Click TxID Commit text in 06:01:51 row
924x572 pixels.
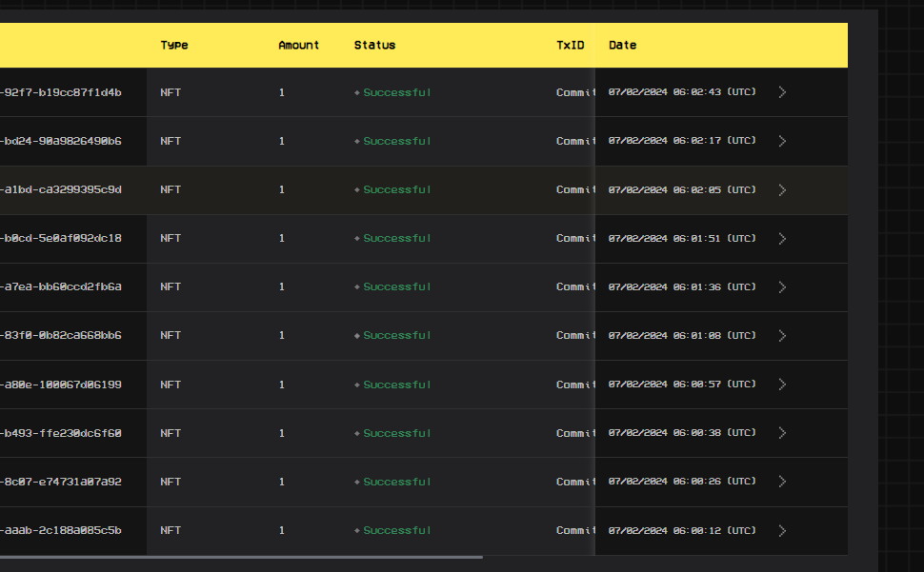(575, 238)
